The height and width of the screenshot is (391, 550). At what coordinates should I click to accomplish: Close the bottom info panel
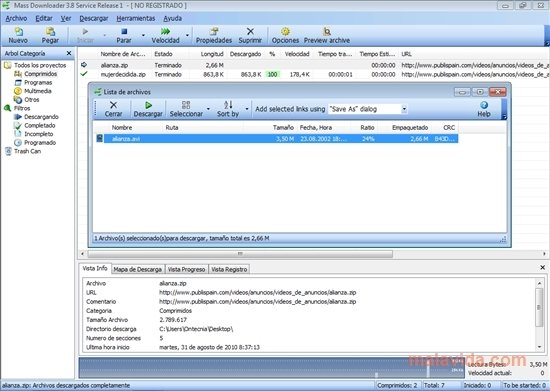[x=542, y=268]
